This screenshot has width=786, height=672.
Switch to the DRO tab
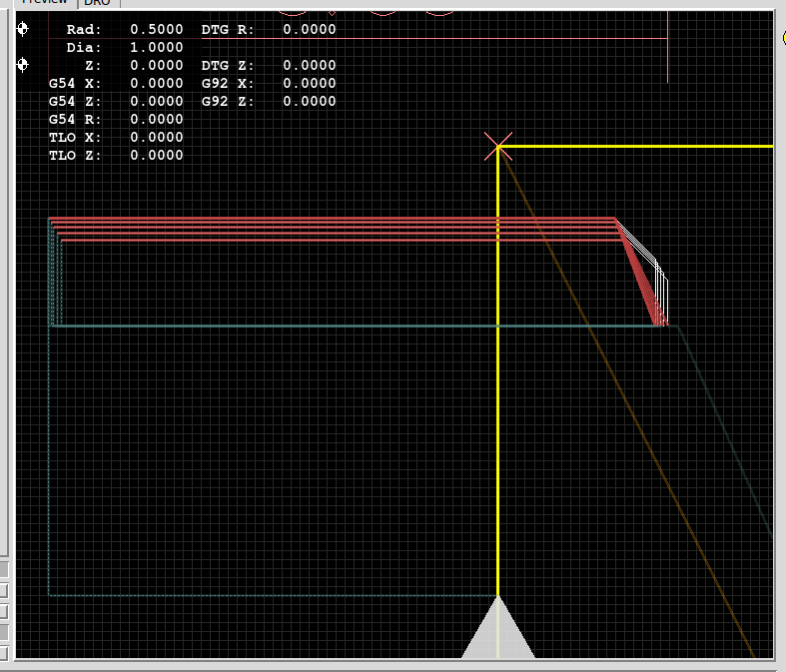[x=98, y=3]
